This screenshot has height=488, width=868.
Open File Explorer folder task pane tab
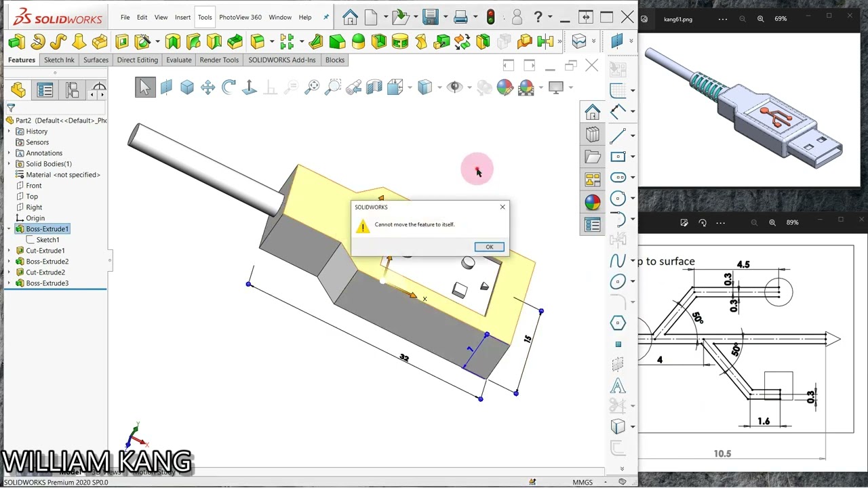(x=593, y=157)
